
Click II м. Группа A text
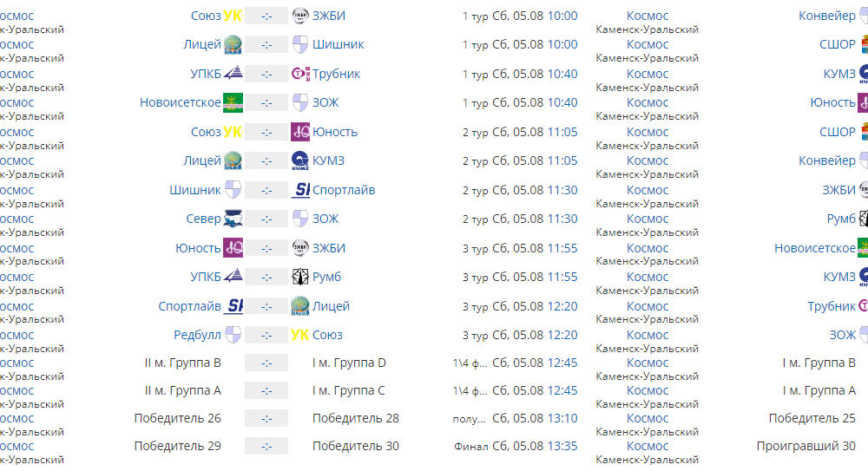(x=182, y=390)
